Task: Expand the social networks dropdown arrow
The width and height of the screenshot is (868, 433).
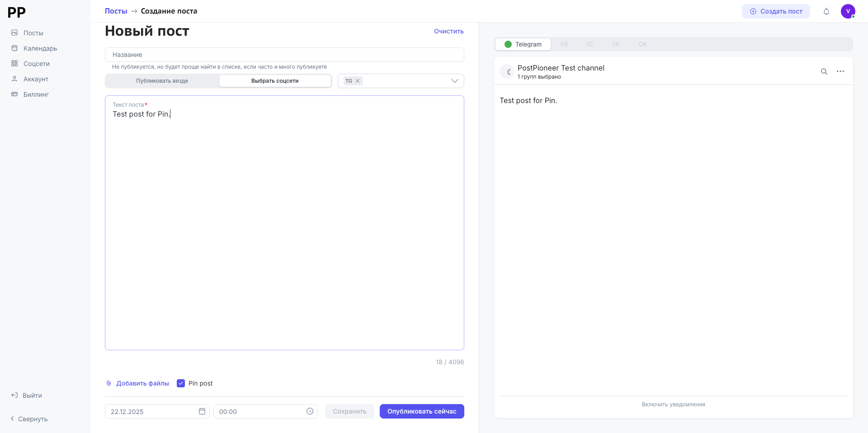Action: pyautogui.click(x=454, y=81)
